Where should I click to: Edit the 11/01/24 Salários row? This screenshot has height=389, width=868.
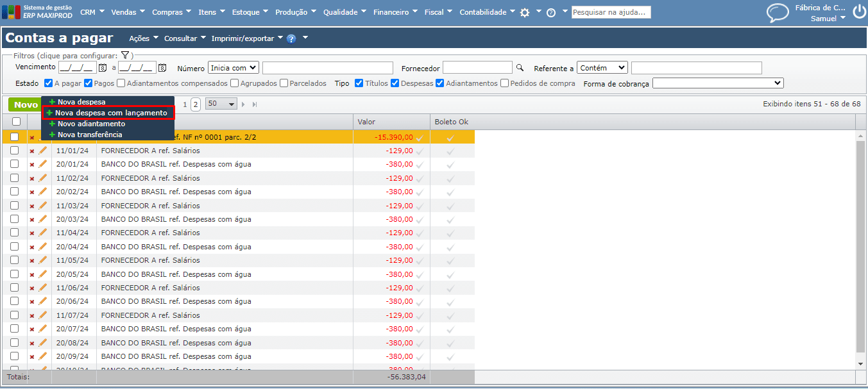[43, 151]
